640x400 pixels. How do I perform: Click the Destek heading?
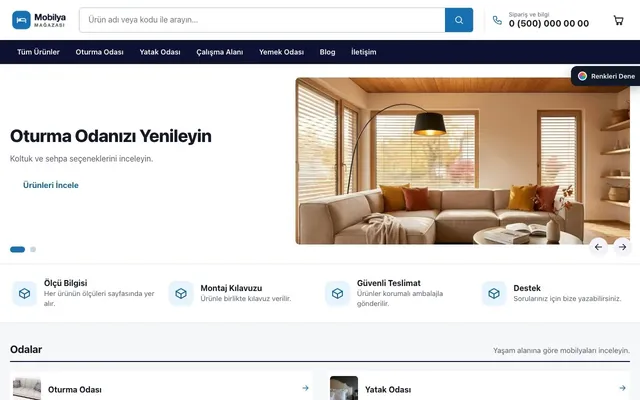(x=527, y=288)
